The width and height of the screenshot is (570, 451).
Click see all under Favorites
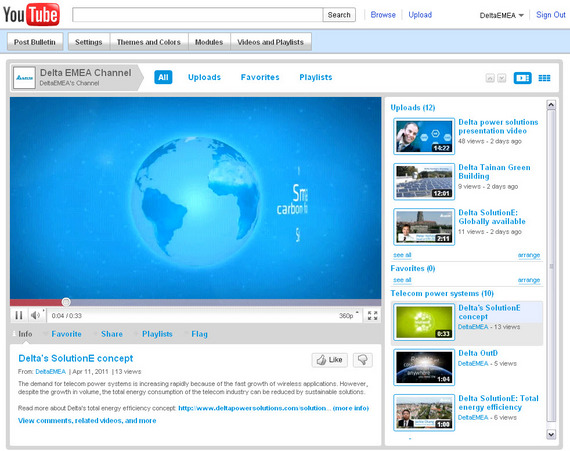[x=402, y=280]
